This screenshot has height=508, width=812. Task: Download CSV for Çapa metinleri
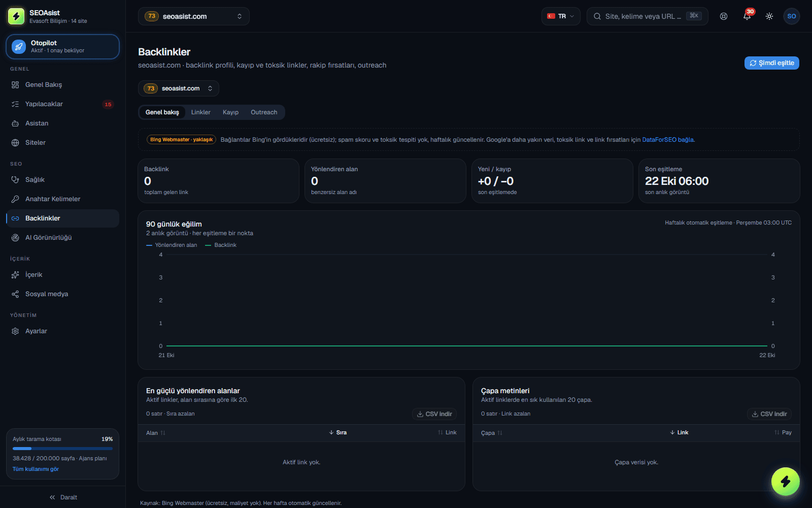[769, 414]
